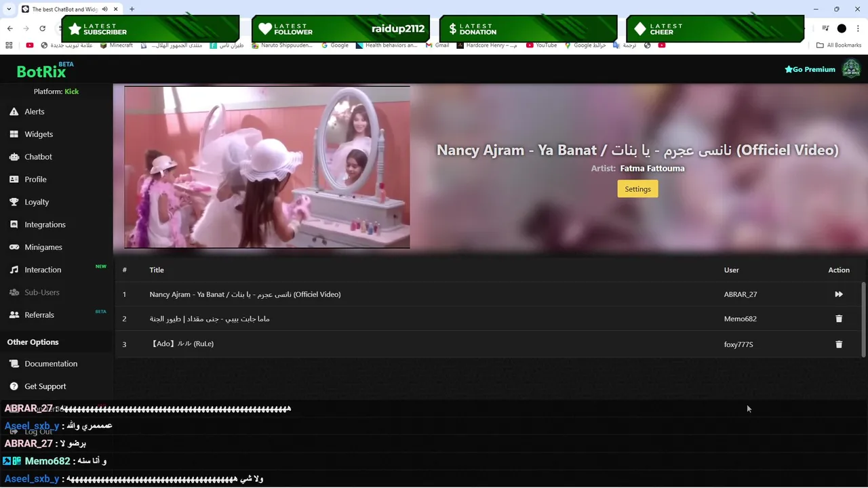Open the user avatar next to Go Premium
This screenshot has width=868, height=488.
[x=851, y=68]
